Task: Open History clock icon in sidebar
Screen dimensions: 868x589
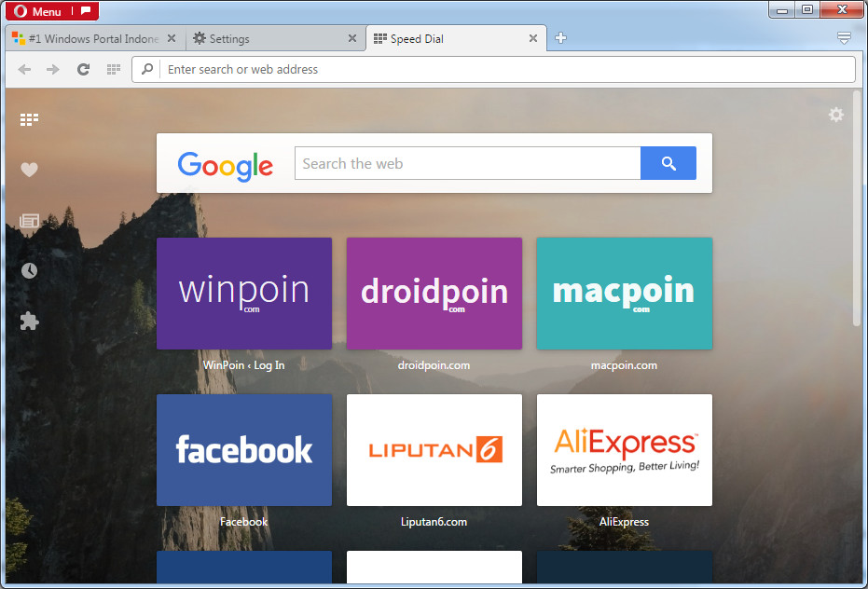Action: click(x=29, y=270)
